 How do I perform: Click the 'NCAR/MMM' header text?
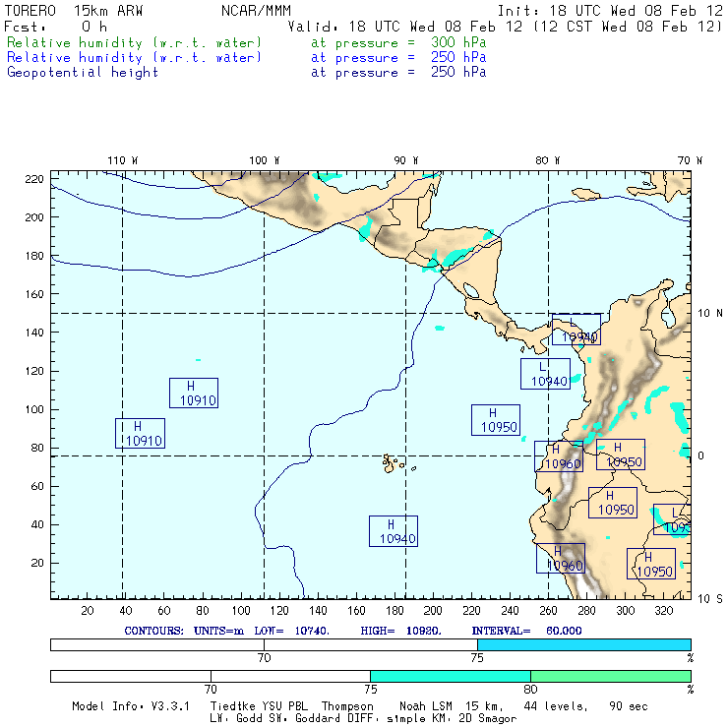coord(256,11)
